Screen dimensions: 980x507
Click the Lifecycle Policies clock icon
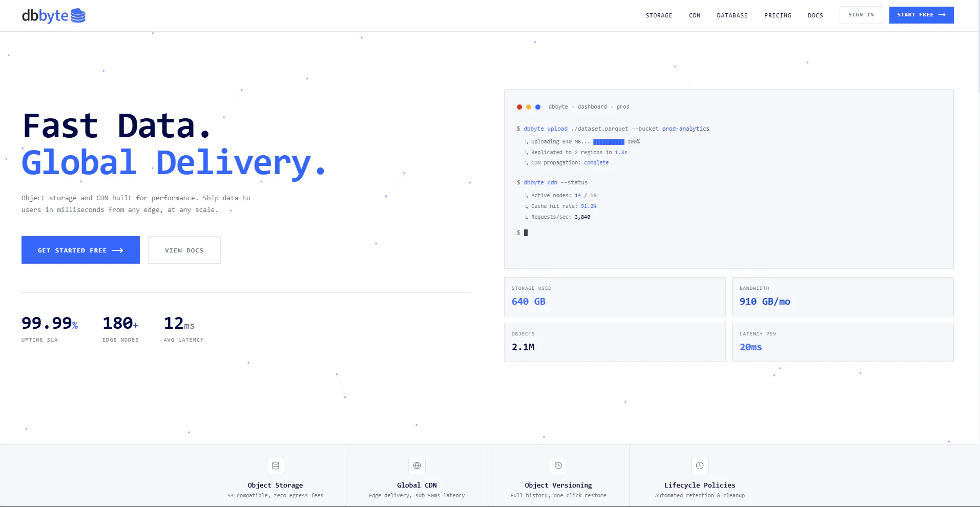point(700,466)
